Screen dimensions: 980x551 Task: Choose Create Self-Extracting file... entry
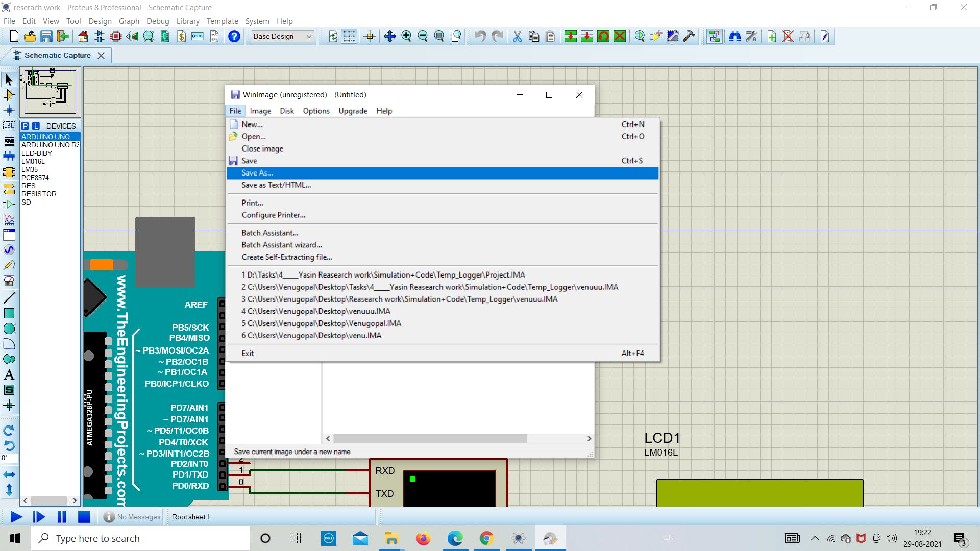tap(443, 257)
